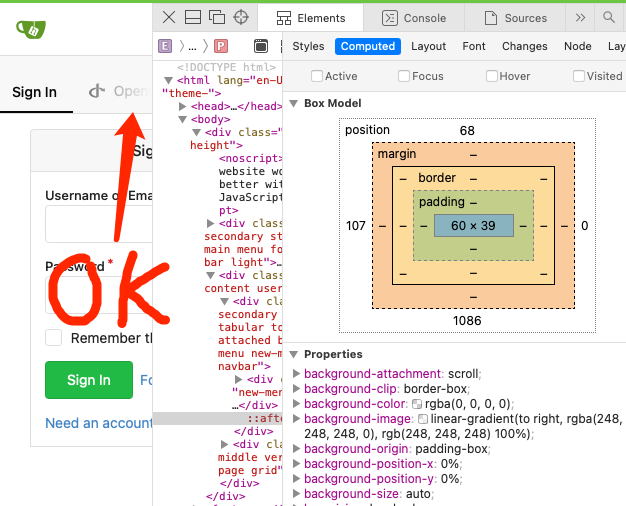Open the Changes sidebar panel

(x=525, y=46)
